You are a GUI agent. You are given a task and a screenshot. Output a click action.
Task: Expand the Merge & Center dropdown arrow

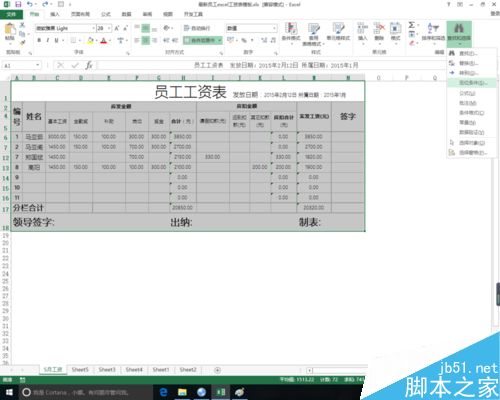coord(220,40)
